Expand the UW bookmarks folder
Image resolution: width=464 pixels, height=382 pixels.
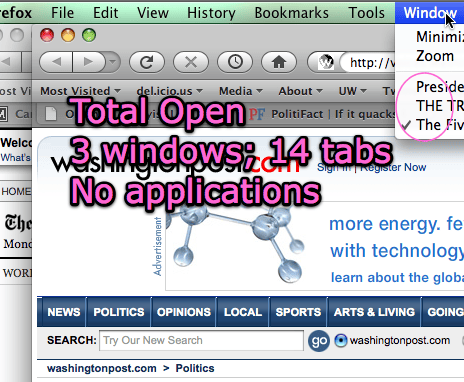[x=353, y=91]
